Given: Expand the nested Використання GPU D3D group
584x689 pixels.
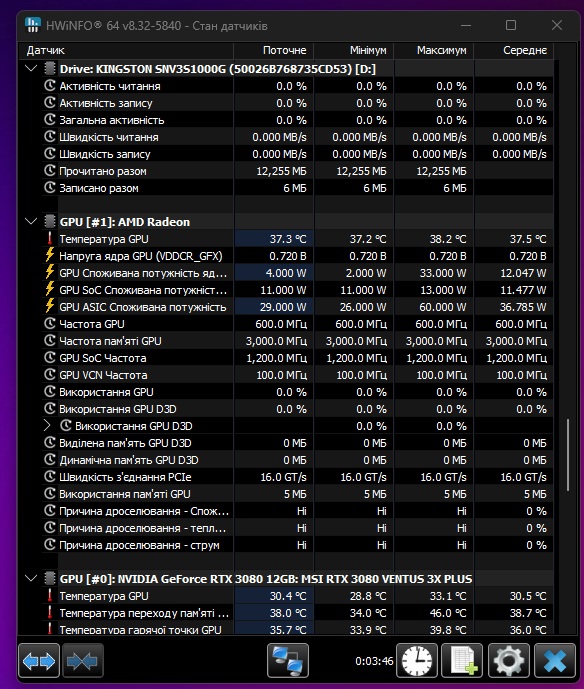Looking at the screenshot, I should click(x=47, y=425).
